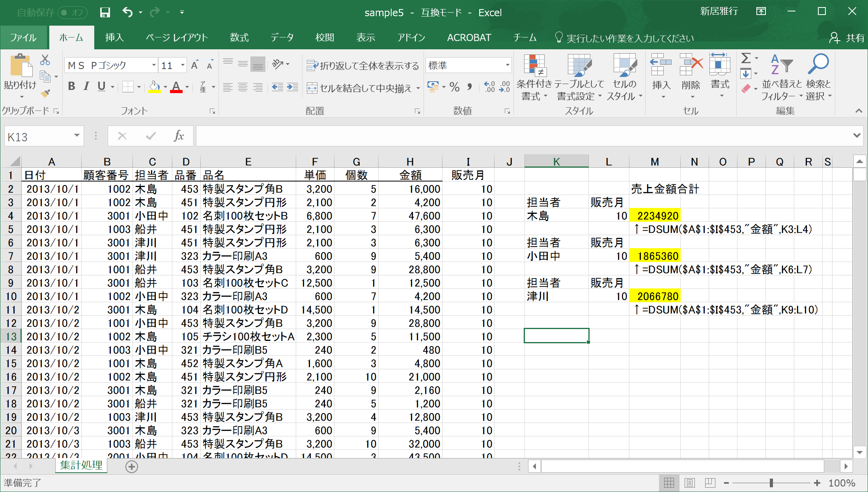The width and height of the screenshot is (868, 492).
Task: Click the Save floppy disk icon
Action: tap(105, 12)
